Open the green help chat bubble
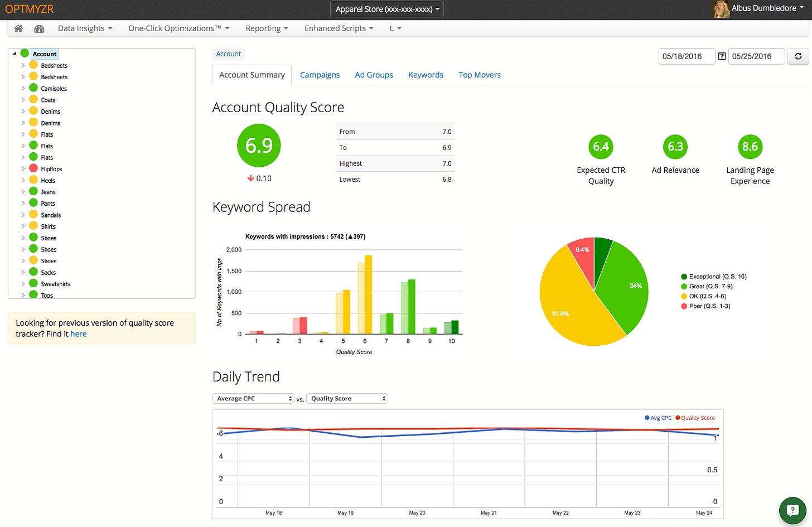 click(x=792, y=510)
